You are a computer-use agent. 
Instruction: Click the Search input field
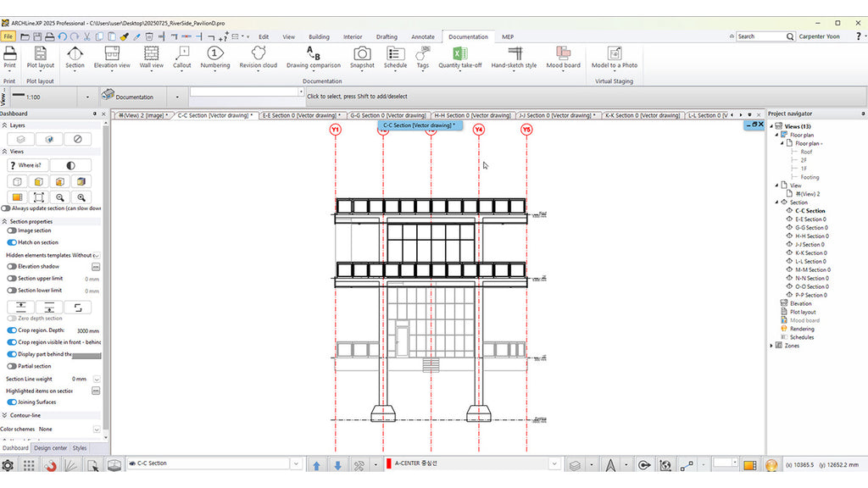(x=762, y=36)
